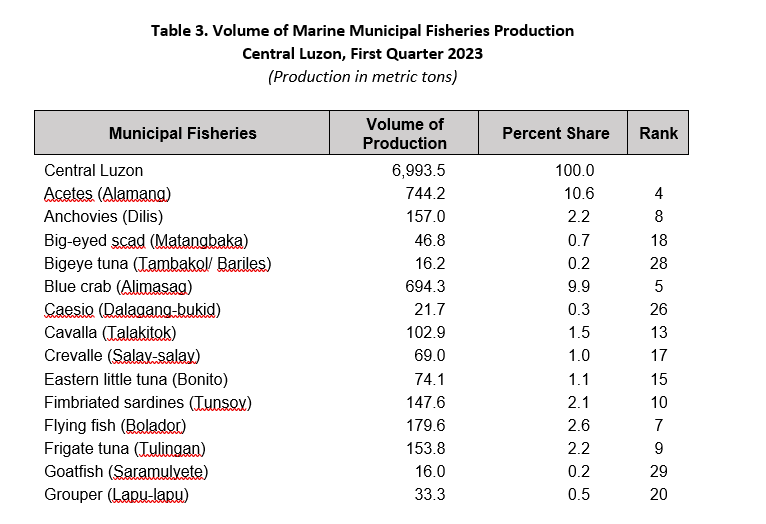
Task: Select the 'Rank' column header
Action: coord(658,133)
